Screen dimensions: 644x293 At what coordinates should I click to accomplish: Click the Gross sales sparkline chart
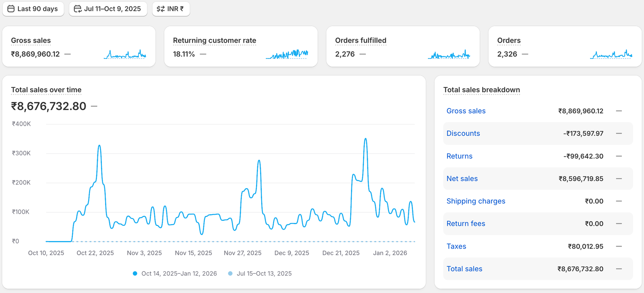click(125, 54)
